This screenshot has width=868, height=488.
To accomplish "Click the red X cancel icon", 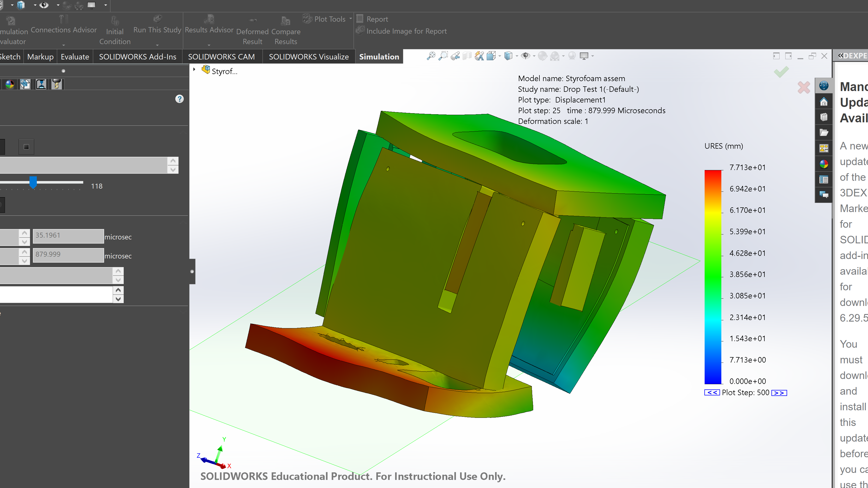I will click(x=804, y=88).
